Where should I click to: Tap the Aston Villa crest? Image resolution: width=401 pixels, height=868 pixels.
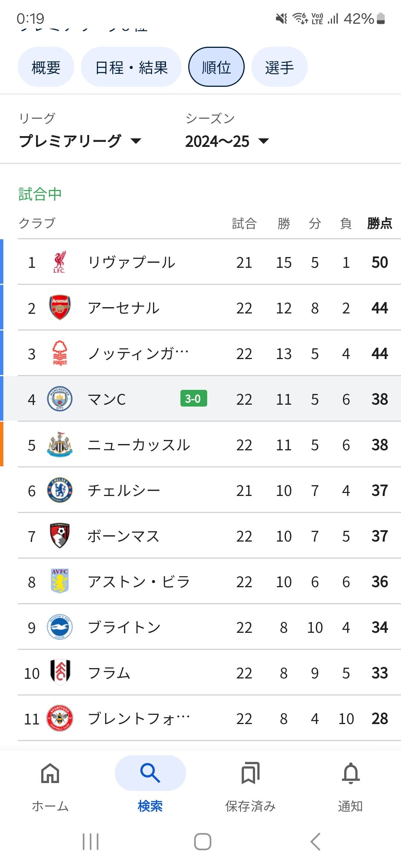click(x=59, y=582)
